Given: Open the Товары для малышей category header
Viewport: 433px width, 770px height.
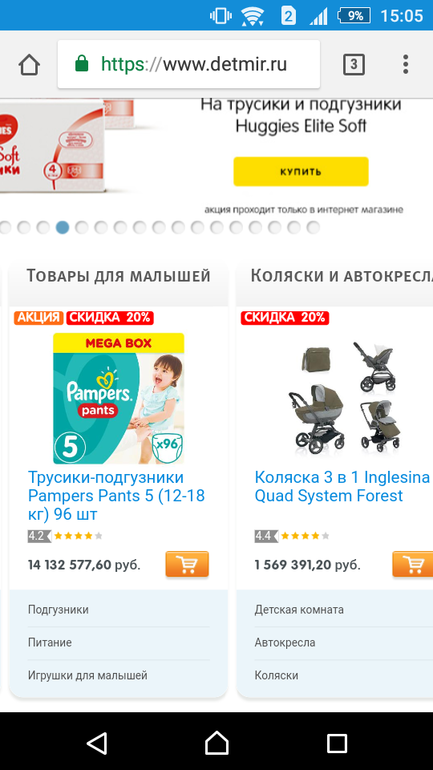Looking at the screenshot, I should [118, 276].
